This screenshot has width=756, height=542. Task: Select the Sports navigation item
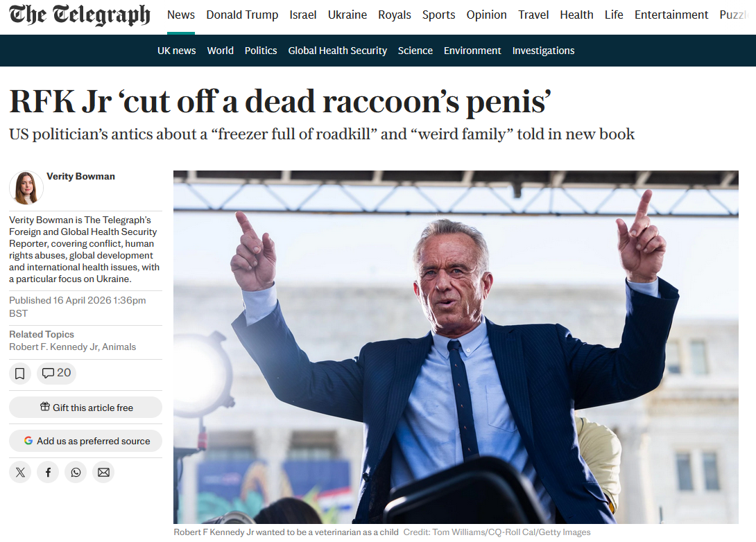point(439,15)
